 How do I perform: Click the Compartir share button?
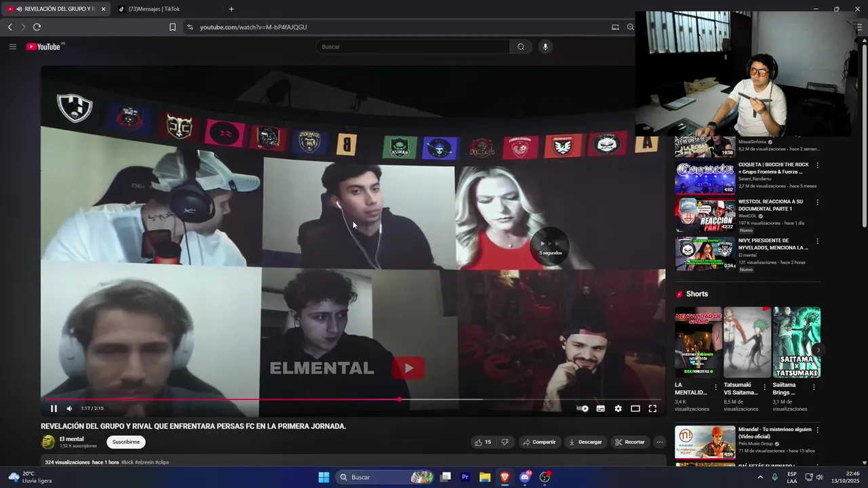539,442
